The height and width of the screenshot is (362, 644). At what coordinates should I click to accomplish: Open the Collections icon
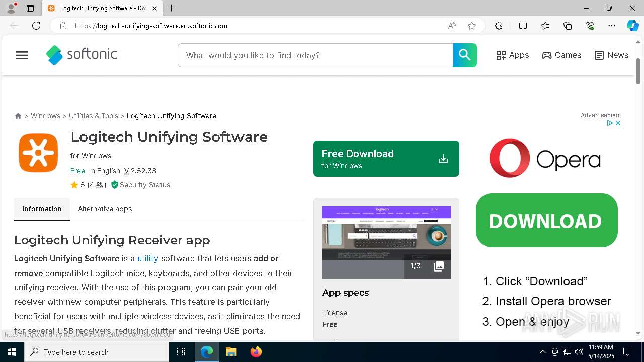(568, 26)
